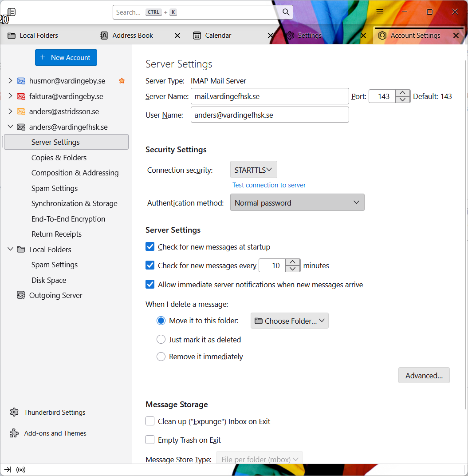Click the Settings tab gear icon

[290, 36]
